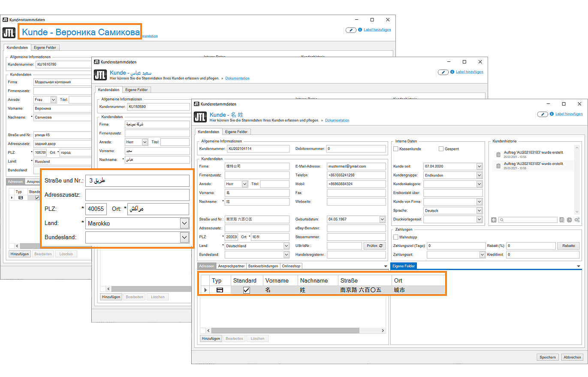Open the Zahlungsart dropdown

(x=482, y=255)
